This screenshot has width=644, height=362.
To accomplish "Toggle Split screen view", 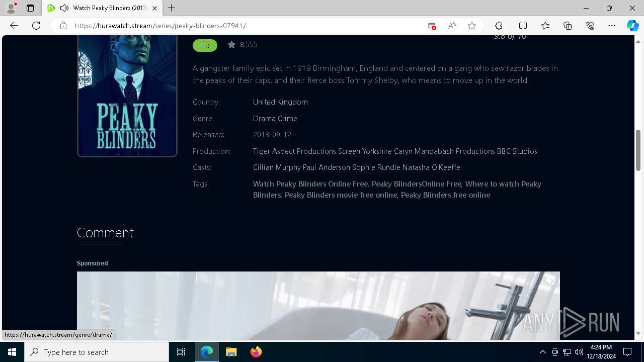I will point(523,26).
